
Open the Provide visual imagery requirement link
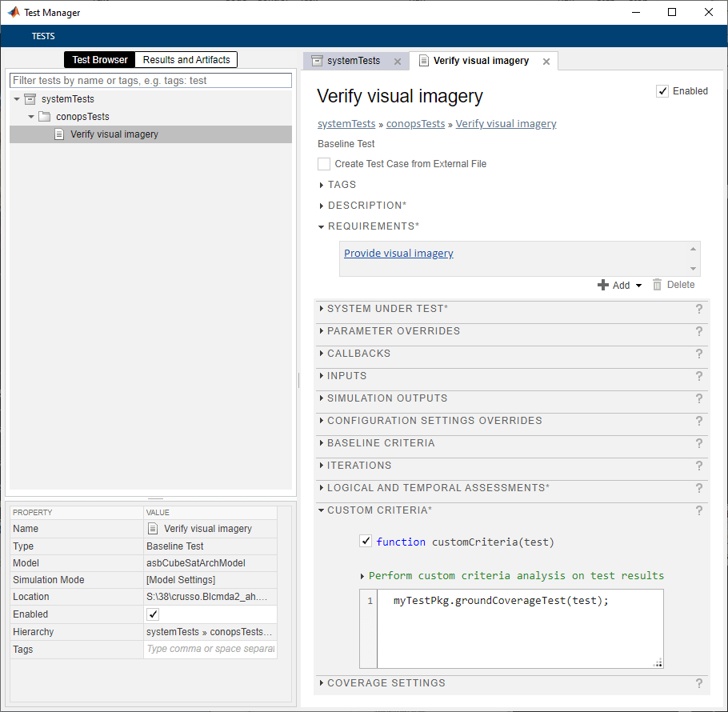pos(398,253)
